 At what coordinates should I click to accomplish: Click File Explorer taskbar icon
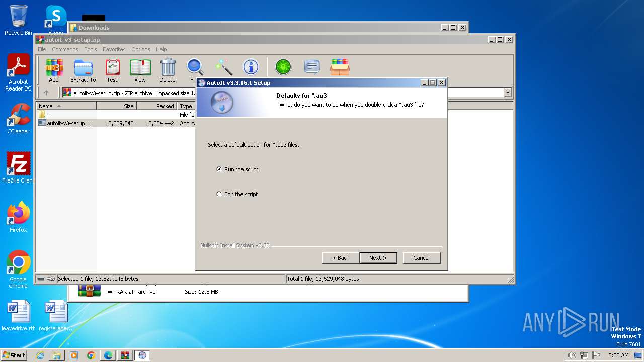coord(57,355)
